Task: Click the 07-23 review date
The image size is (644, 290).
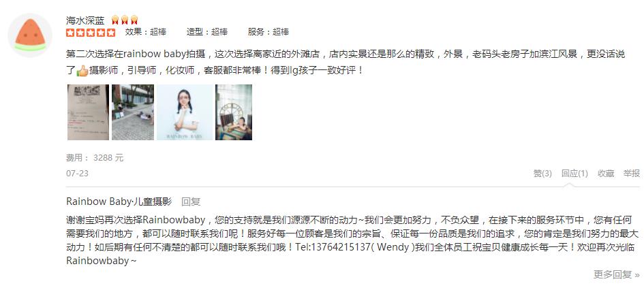Action: point(77,174)
